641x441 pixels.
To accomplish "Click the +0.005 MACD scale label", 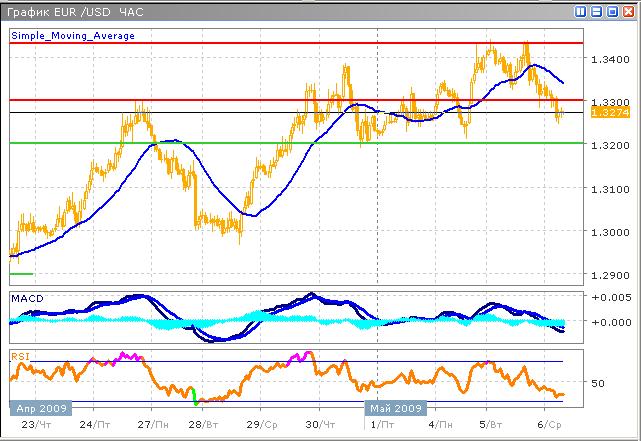I will pyautogui.click(x=609, y=299).
